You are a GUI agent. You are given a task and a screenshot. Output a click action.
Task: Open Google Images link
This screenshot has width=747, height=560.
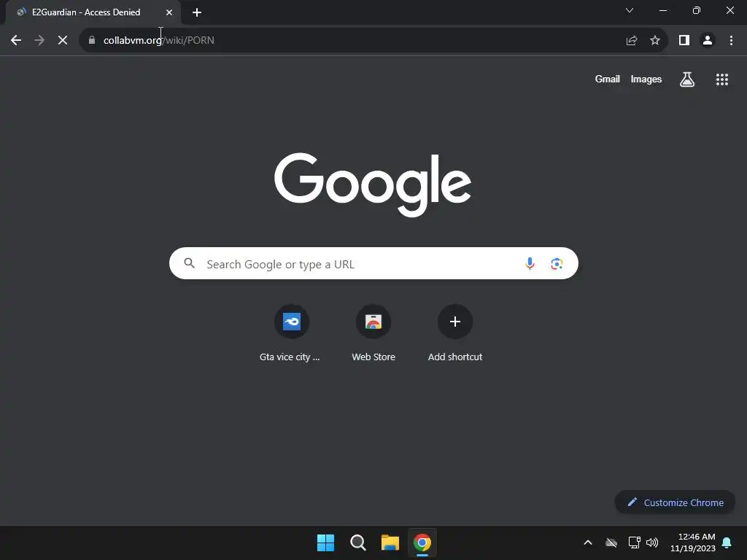coord(646,79)
